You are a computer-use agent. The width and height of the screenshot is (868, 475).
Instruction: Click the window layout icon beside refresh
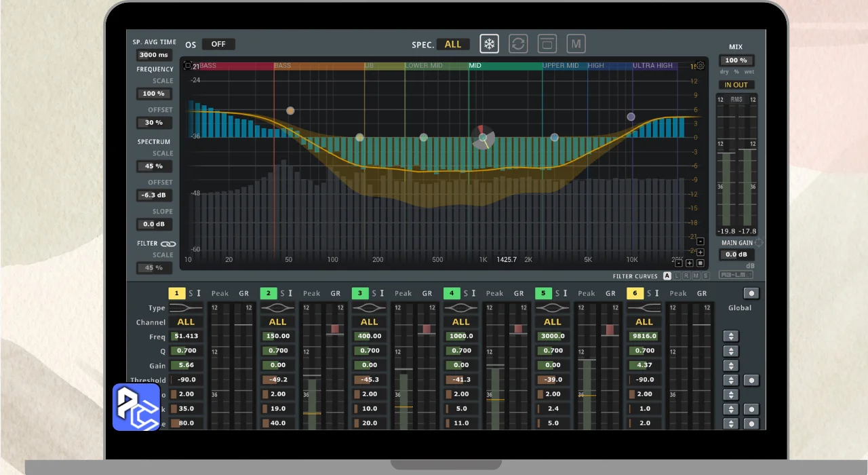pyautogui.click(x=547, y=44)
